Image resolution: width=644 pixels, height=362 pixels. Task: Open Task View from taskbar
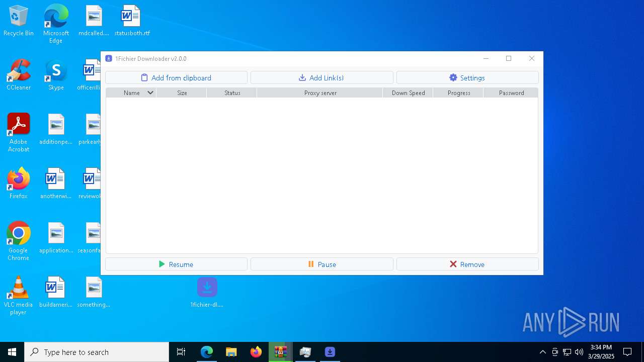181,352
